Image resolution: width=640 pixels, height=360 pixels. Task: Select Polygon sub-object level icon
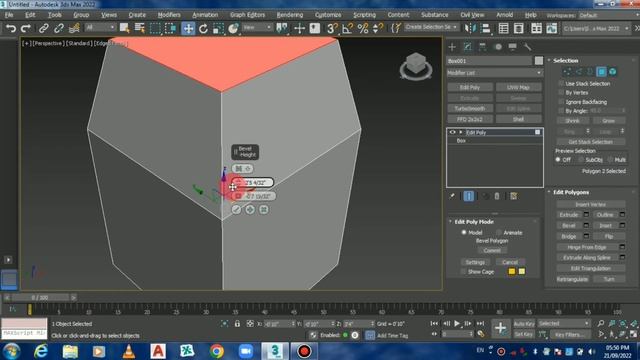[x=601, y=72]
